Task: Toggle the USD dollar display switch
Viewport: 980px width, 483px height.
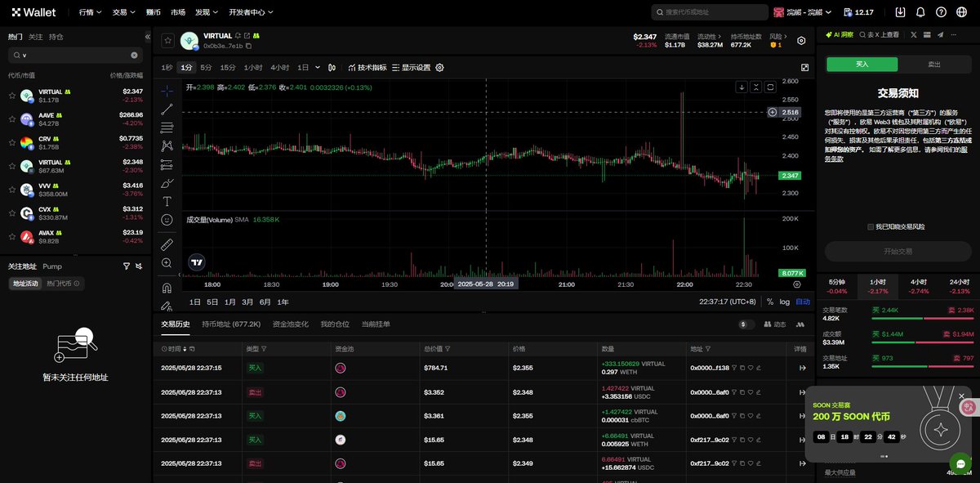Action: pyautogui.click(x=746, y=324)
